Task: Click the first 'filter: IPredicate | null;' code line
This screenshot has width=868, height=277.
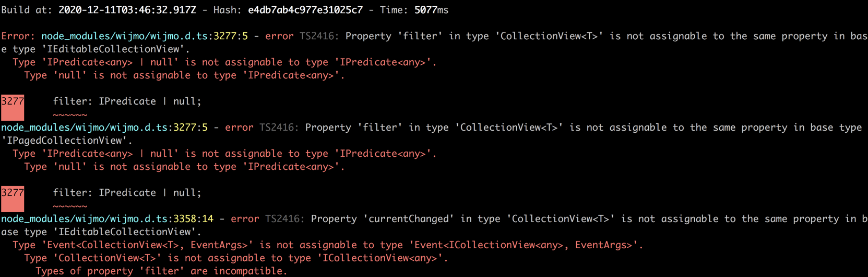Action: point(127,101)
